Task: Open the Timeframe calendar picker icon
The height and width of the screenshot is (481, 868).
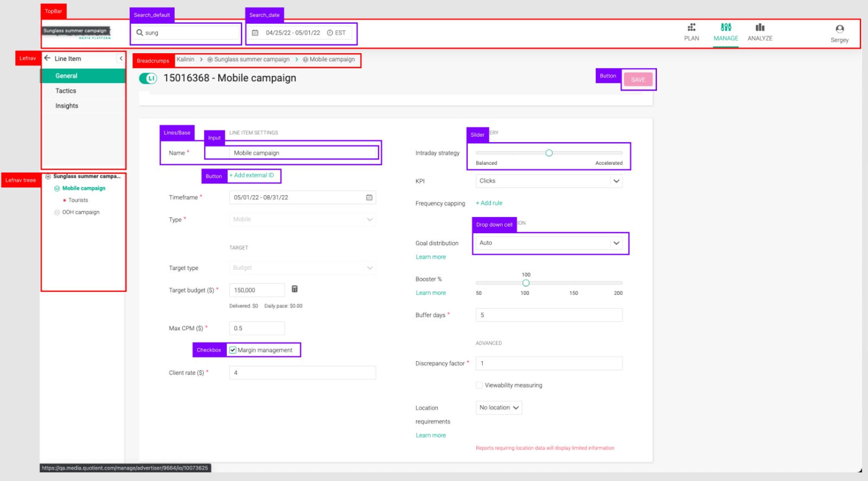Action: (369, 197)
